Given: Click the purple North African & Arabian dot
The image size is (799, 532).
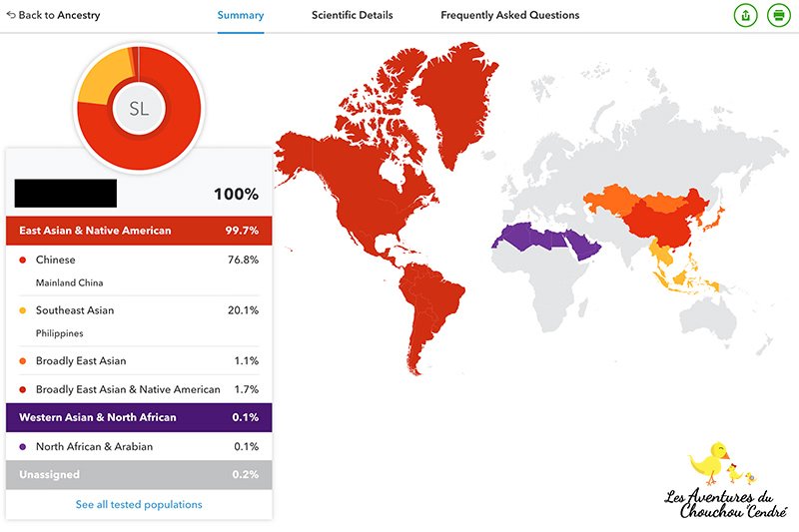Looking at the screenshot, I should [22, 447].
